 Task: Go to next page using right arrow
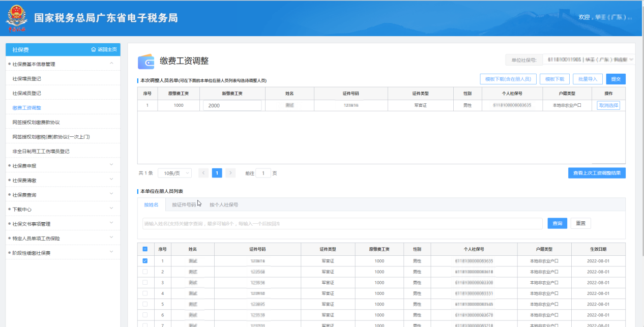pyautogui.click(x=230, y=173)
